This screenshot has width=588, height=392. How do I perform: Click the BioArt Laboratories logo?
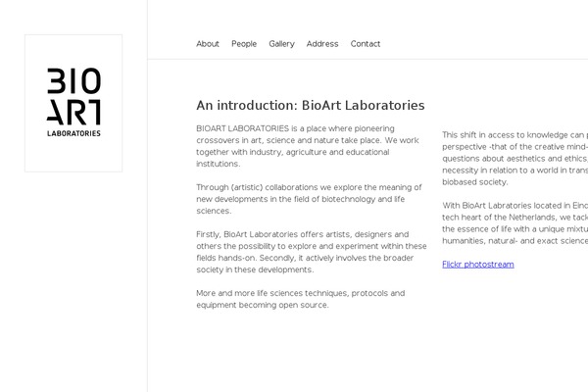click(x=73, y=103)
